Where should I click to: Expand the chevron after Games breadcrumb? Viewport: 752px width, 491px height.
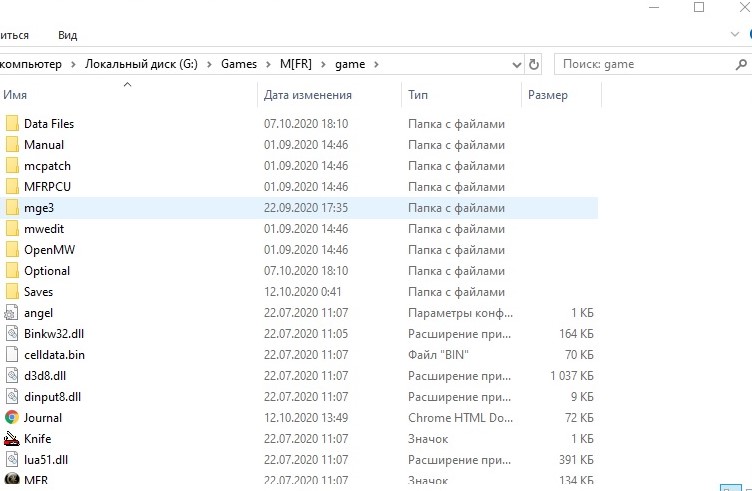pyautogui.click(x=268, y=64)
